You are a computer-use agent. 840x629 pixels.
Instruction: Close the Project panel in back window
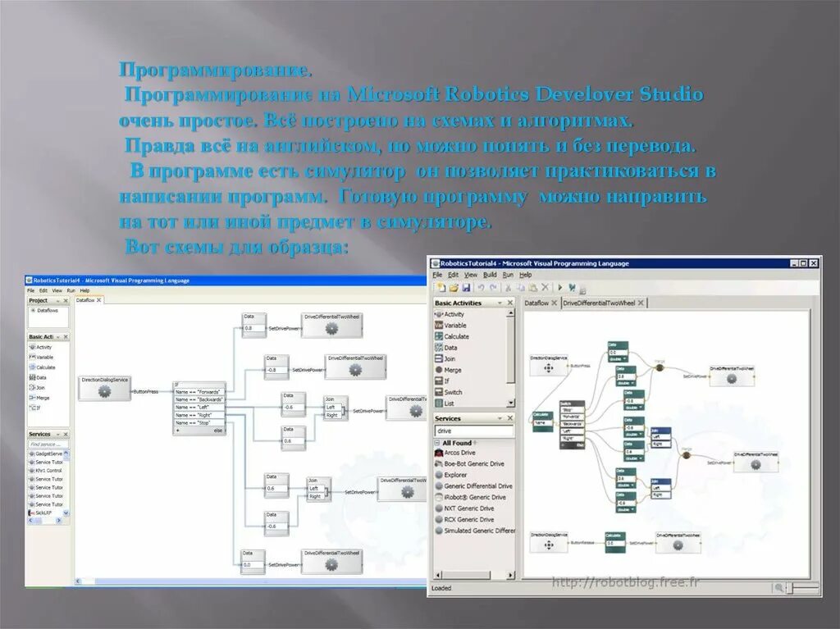66,301
